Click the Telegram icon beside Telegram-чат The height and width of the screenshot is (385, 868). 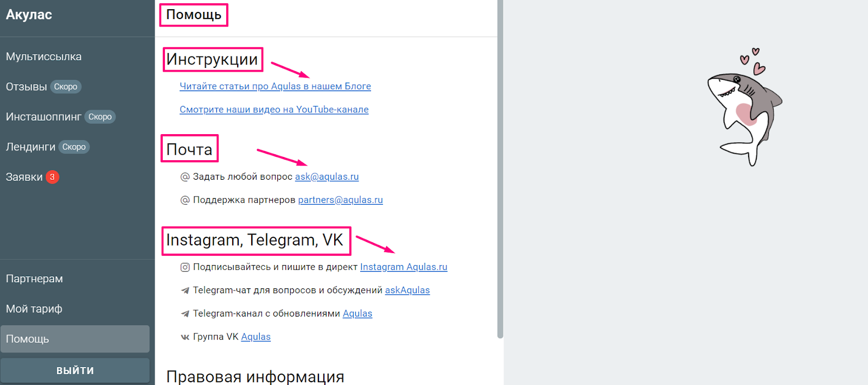(185, 291)
